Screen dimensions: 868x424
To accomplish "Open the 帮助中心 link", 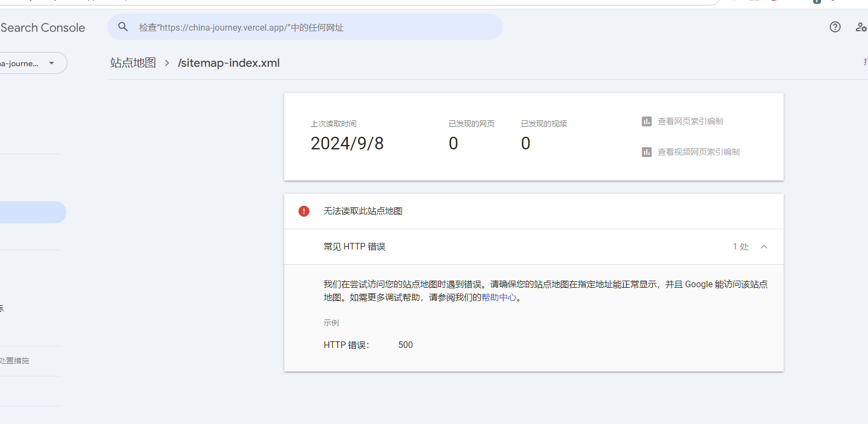I will (x=499, y=298).
